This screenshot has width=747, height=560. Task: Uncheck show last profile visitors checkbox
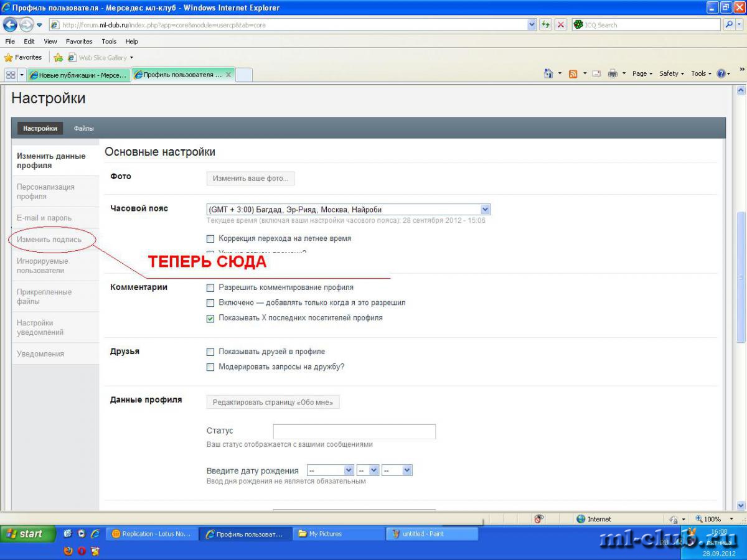tap(210, 318)
